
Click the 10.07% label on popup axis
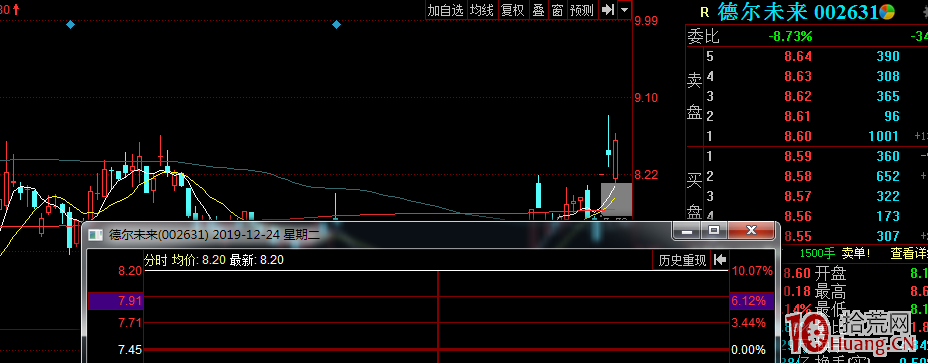coord(752,271)
